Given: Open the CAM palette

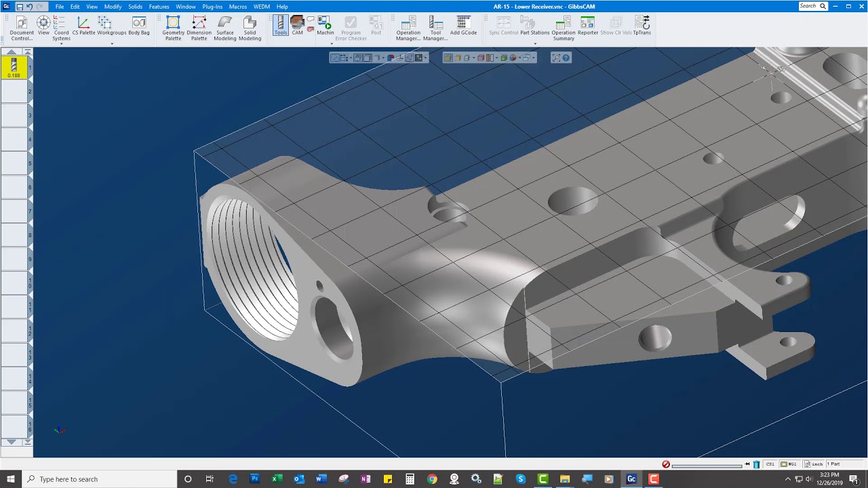Looking at the screenshot, I should click(x=297, y=26).
